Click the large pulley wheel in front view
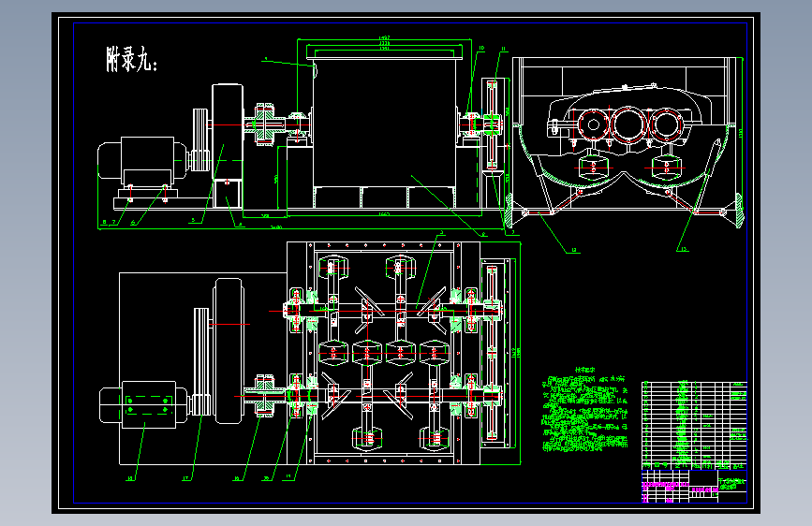This screenshot has height=526, width=812. 228,132
